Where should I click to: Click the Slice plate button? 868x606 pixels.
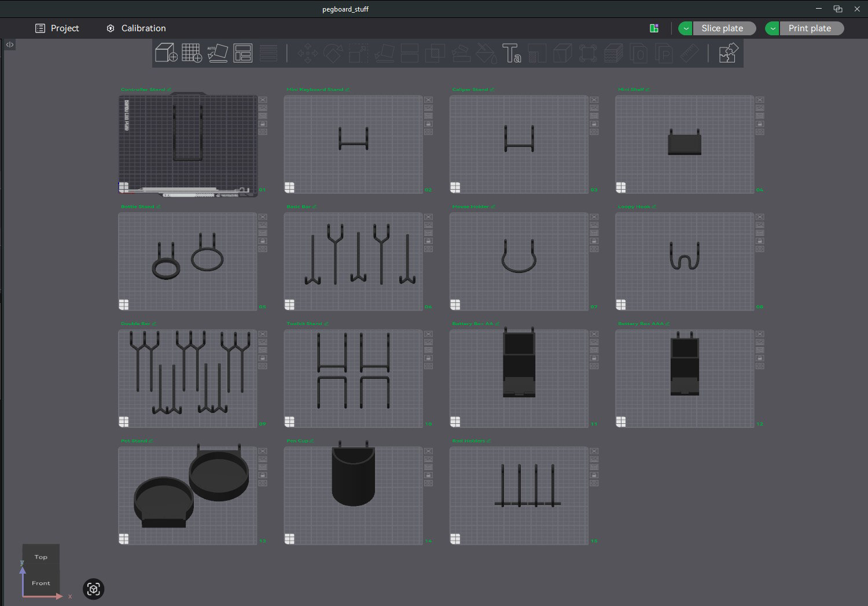click(x=723, y=28)
